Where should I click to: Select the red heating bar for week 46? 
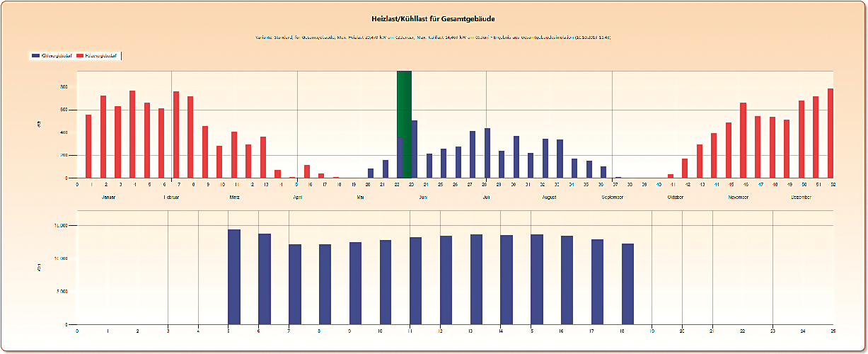tap(743, 140)
